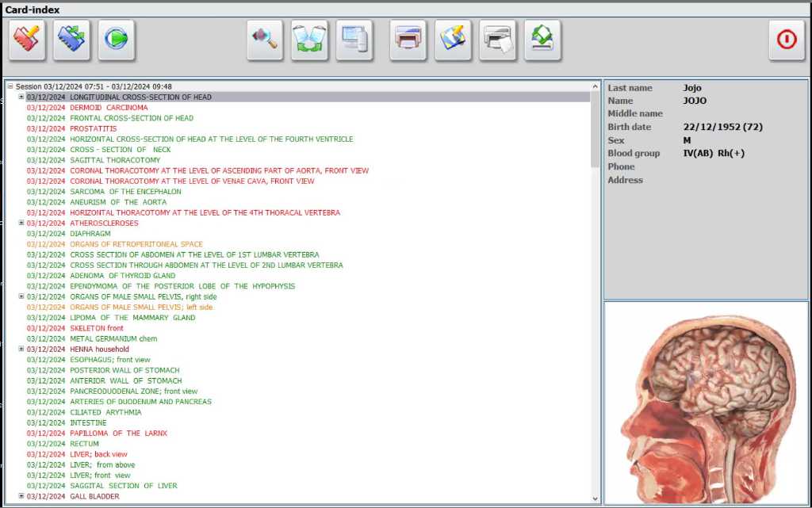The image size is (812, 508).
Task: Click the computer monitor toolbar icon
Action: pos(354,40)
